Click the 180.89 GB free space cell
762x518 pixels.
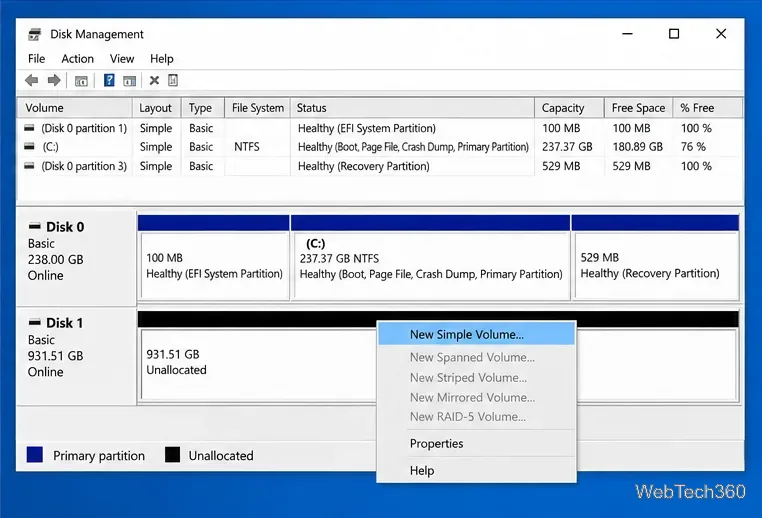[x=637, y=147]
